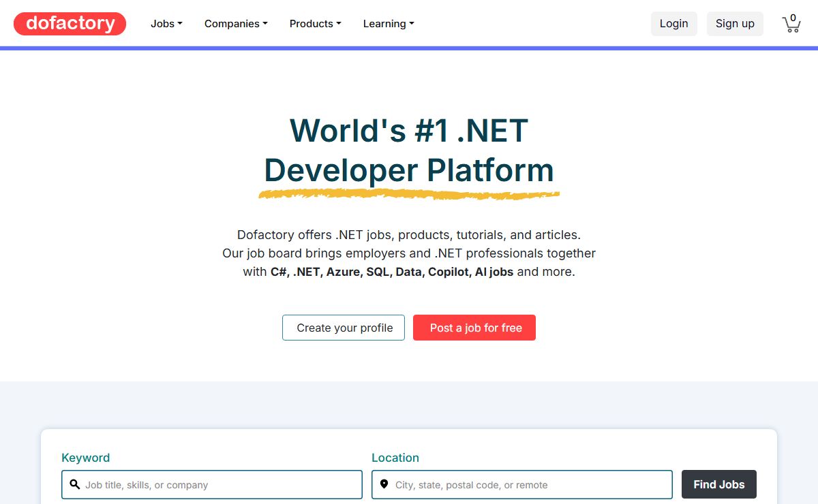Focus the Location input field
The height and width of the screenshot is (504, 818).
[522, 484]
